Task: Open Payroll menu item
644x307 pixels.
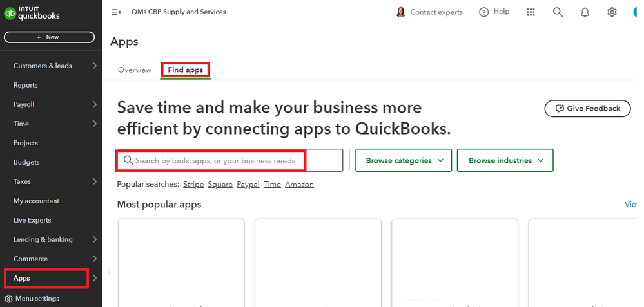Action: [x=24, y=104]
